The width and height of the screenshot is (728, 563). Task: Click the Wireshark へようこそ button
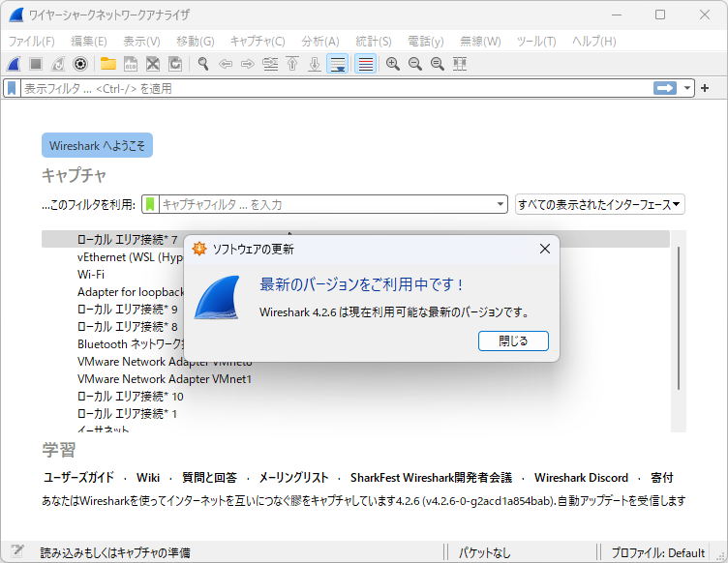97,145
